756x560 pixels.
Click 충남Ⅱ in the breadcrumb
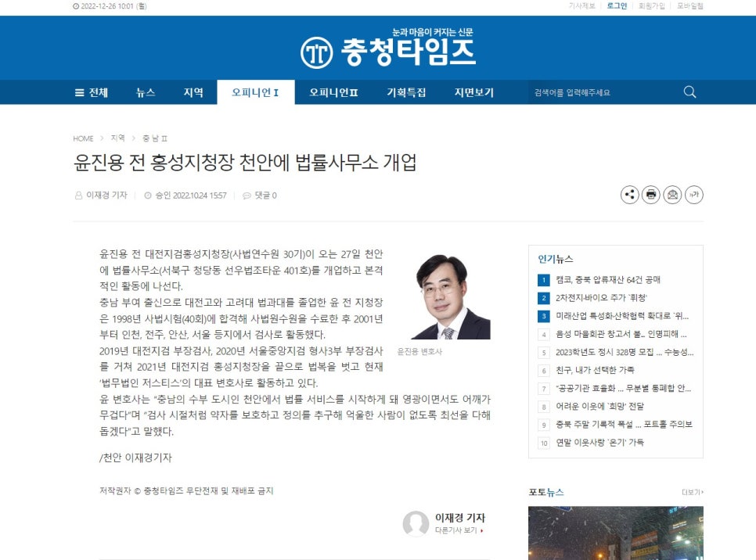155,138
